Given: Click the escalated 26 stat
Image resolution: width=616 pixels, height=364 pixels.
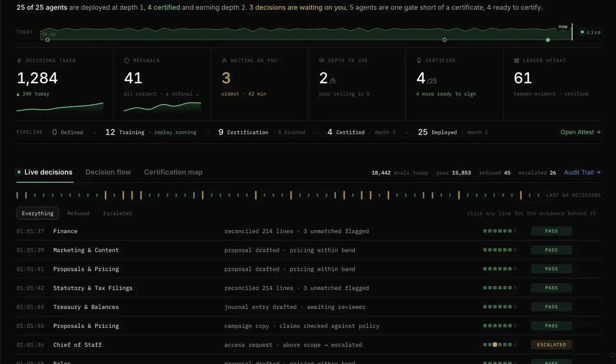Looking at the screenshot, I should point(537,173).
